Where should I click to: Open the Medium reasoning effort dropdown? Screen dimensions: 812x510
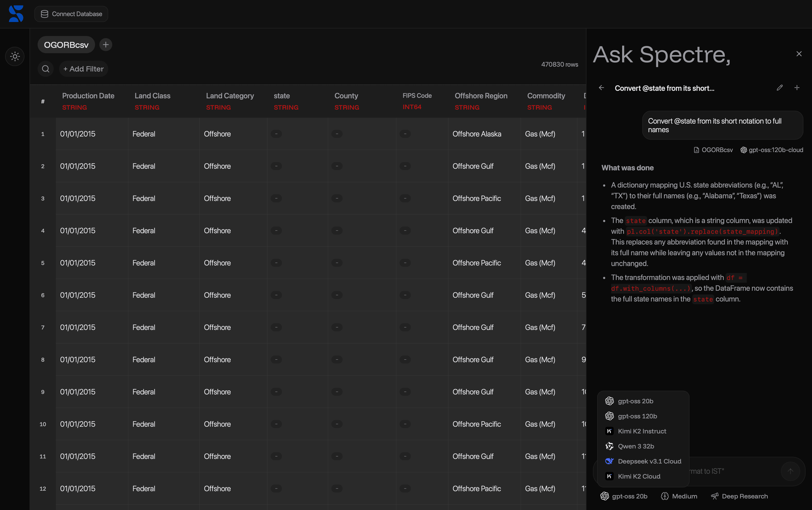(x=679, y=496)
